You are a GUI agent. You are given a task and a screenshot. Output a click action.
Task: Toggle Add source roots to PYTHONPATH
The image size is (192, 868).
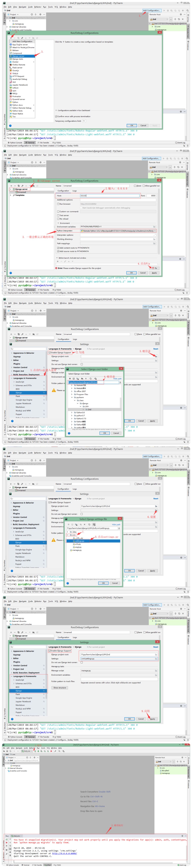58,251
